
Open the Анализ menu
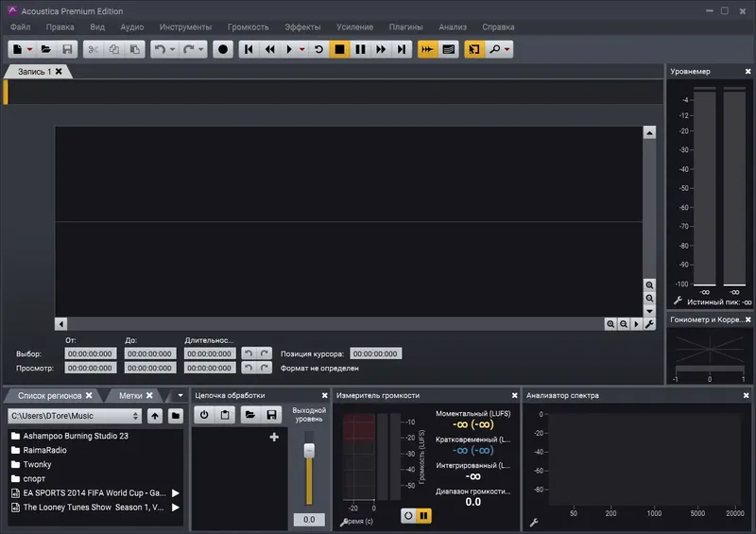(x=453, y=27)
